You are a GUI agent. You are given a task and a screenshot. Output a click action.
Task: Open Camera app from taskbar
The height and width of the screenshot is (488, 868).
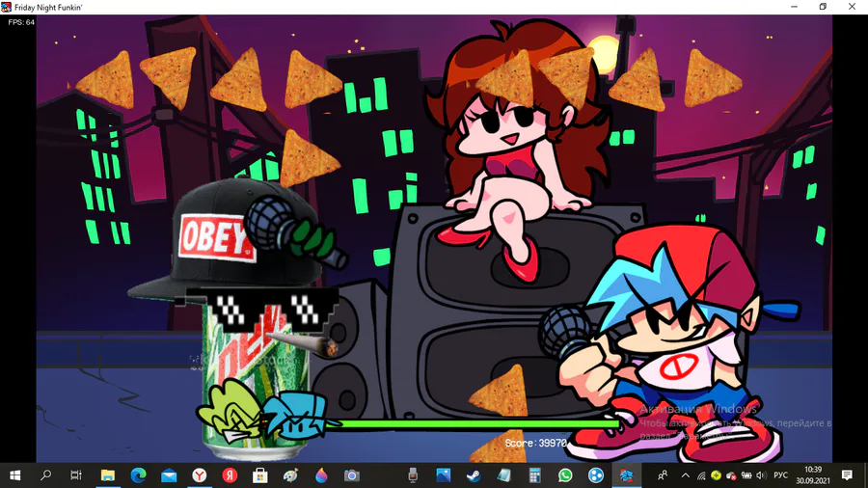tap(351, 475)
